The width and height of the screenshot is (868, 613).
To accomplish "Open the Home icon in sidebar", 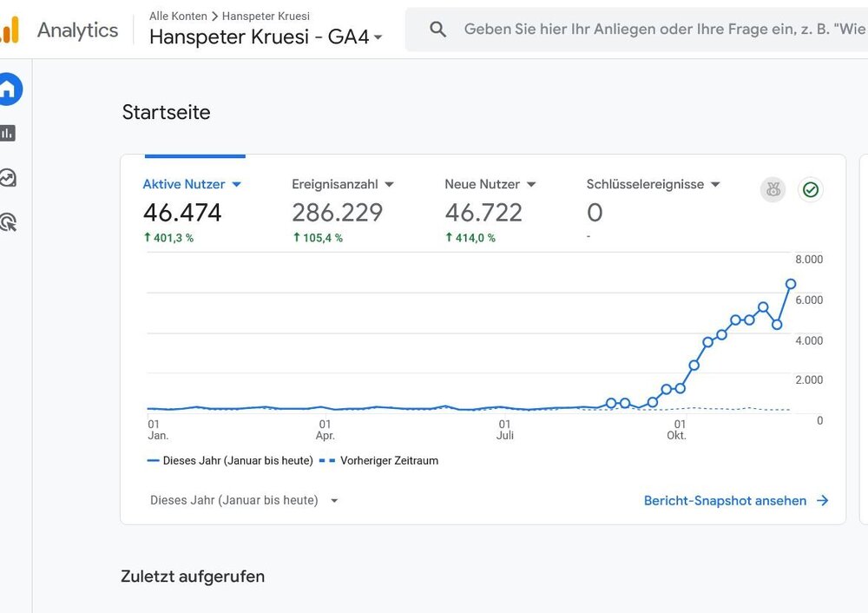I will (x=9, y=89).
